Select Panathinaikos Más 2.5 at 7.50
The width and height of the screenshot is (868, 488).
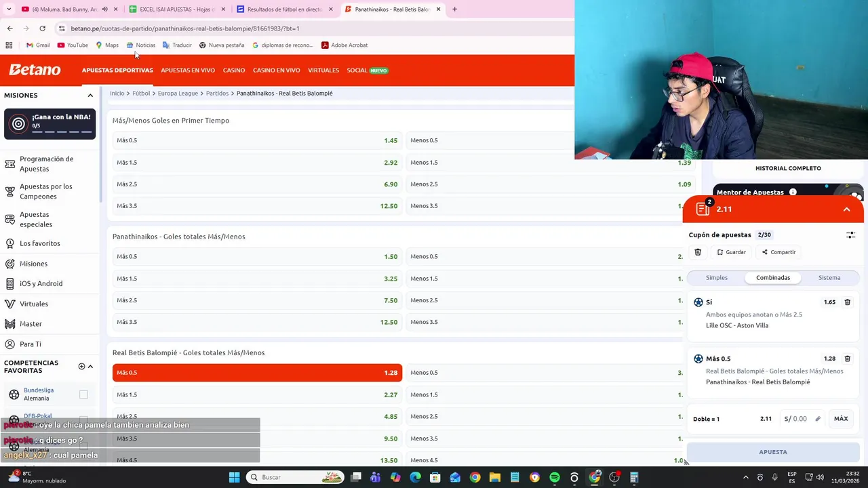click(x=257, y=300)
